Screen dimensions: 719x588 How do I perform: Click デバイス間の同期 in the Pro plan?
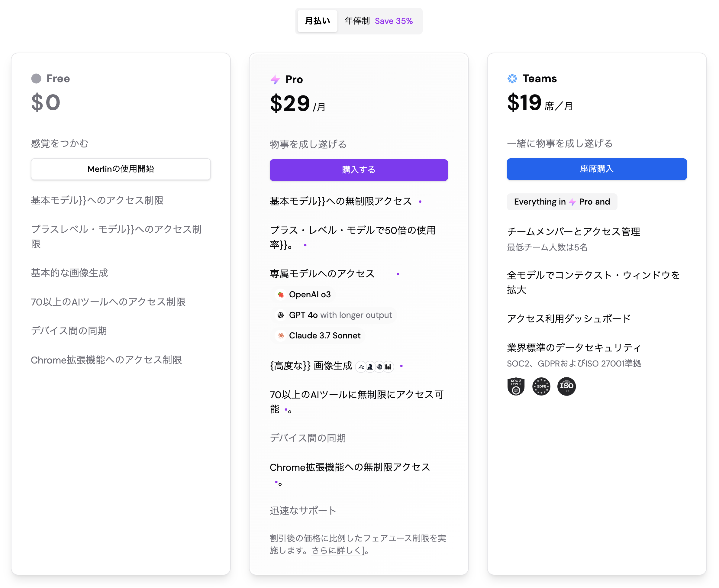coord(308,438)
